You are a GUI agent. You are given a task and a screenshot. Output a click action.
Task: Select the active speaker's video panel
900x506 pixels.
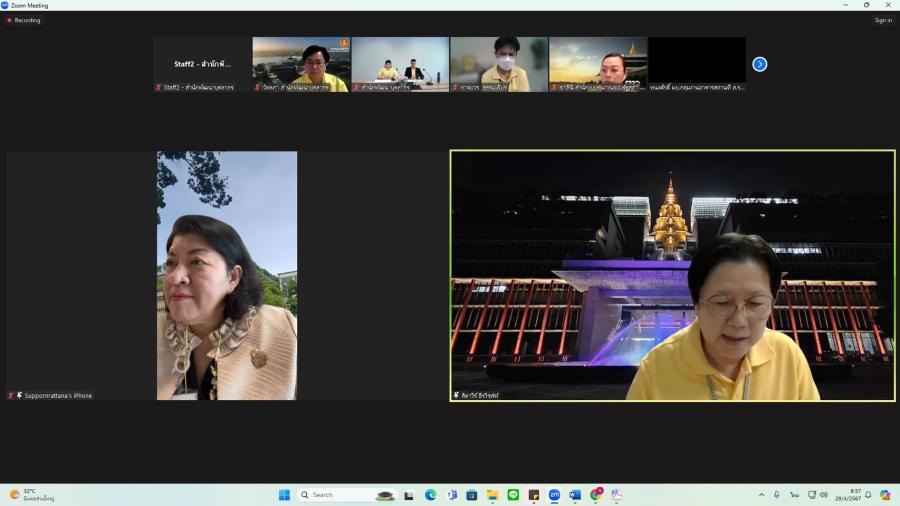point(672,275)
